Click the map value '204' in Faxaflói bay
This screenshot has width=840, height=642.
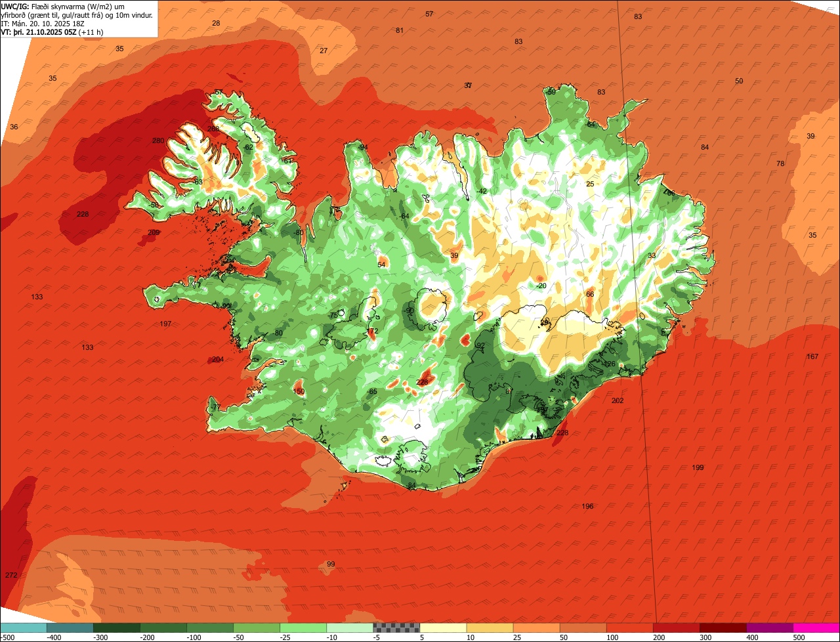pyautogui.click(x=218, y=359)
